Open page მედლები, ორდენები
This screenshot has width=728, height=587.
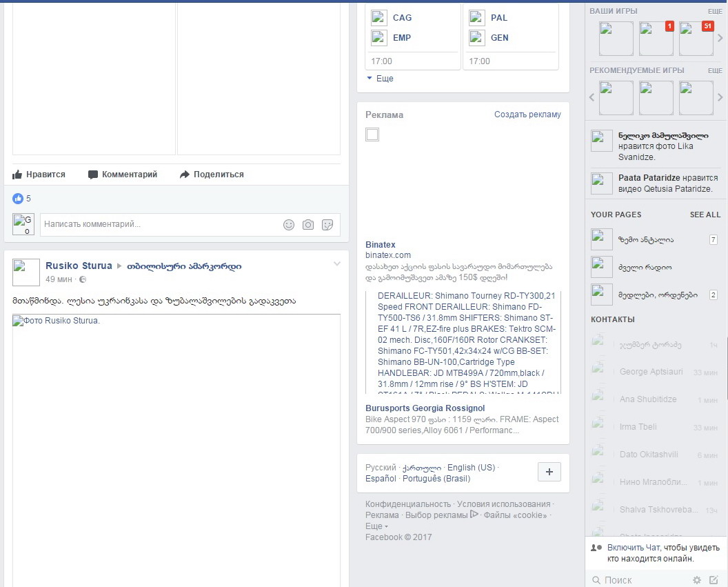pyautogui.click(x=655, y=295)
